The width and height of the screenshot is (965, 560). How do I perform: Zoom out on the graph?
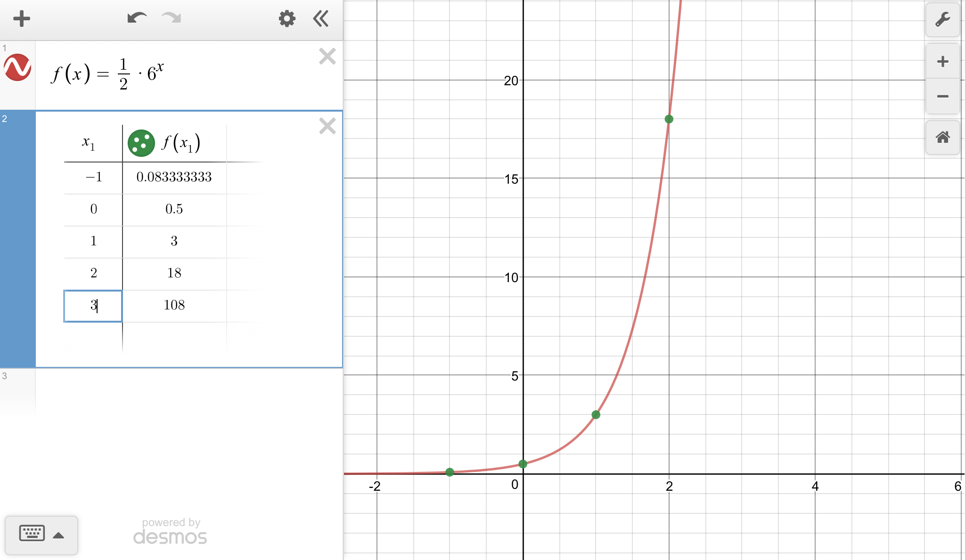pos(942,96)
